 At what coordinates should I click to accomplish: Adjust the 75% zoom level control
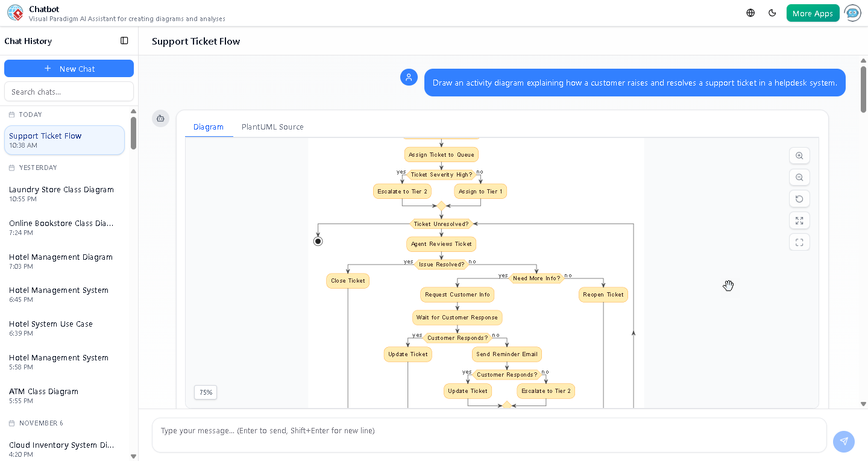[205, 392]
